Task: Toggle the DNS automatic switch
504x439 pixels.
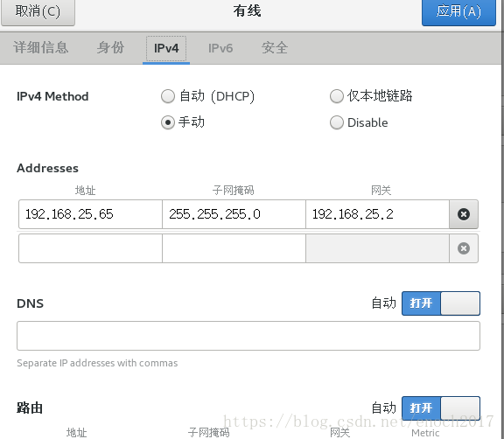Action: (x=441, y=303)
